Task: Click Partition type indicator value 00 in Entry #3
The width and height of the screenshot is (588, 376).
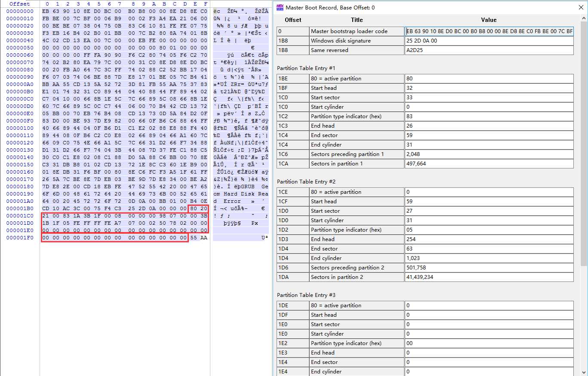Action: point(489,343)
